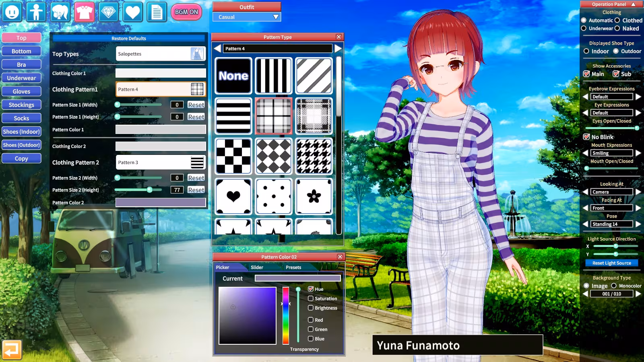Select the dark tartan plaid pattern
Screen dimensions: 644x362
tap(314, 116)
